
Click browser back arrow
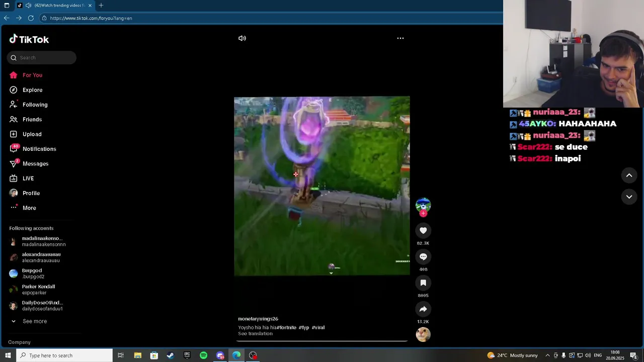7,18
